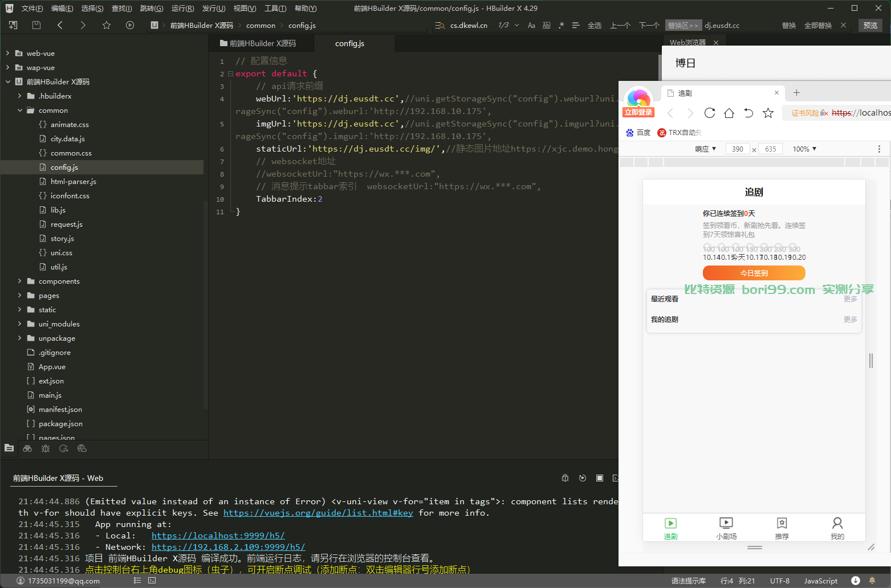
Task: Tap the 我的 profile icon in app preview
Action: pos(837,522)
